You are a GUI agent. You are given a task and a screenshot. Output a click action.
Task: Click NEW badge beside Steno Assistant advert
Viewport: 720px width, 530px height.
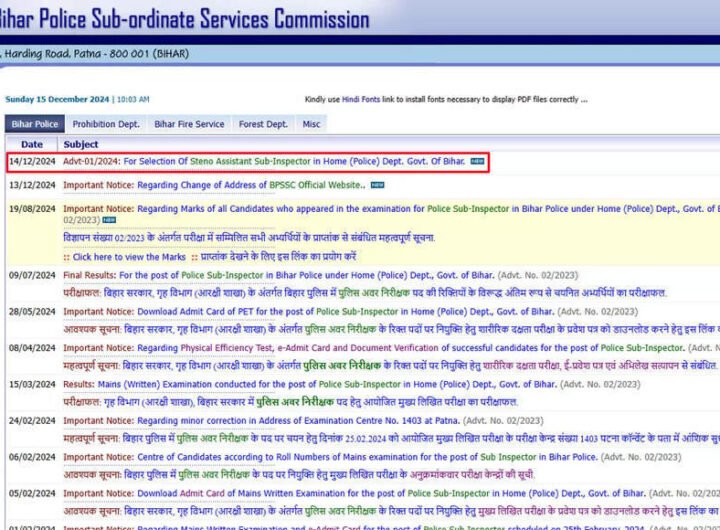pyautogui.click(x=478, y=161)
